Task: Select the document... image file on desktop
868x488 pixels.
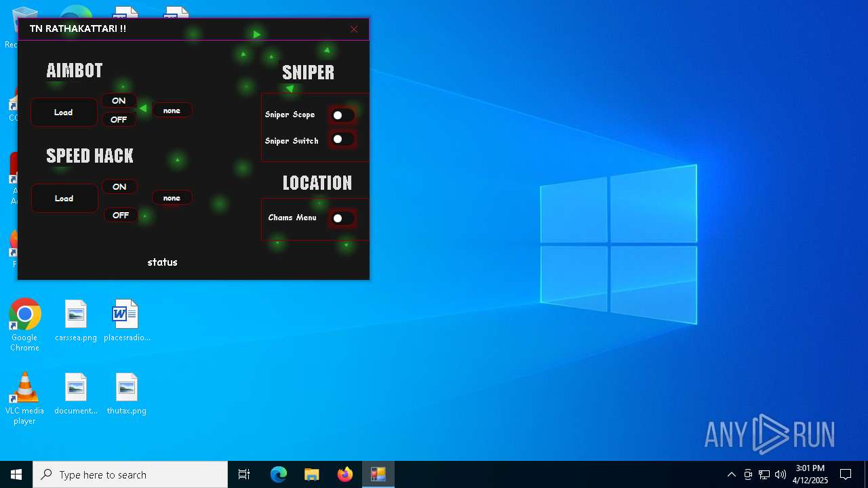Action: pos(76,394)
